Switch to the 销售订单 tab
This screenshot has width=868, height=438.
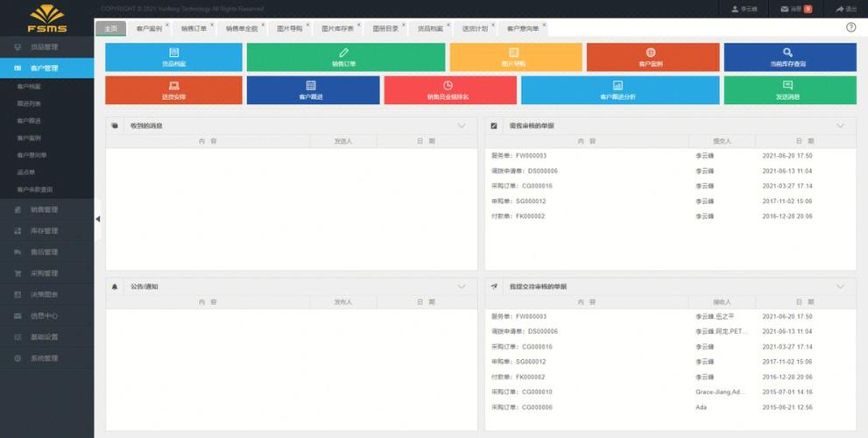[194, 29]
